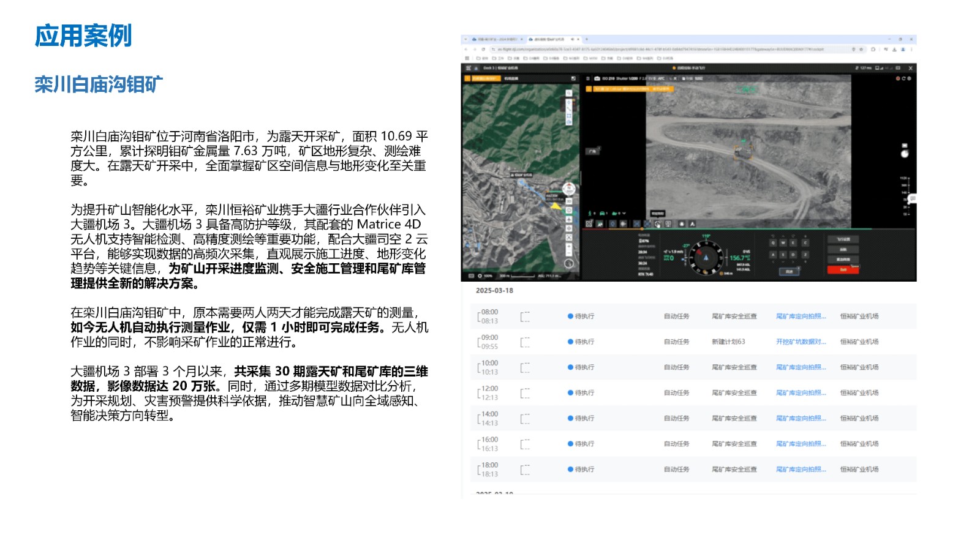Click the last icon in camera bottom toolbar

tap(693, 223)
